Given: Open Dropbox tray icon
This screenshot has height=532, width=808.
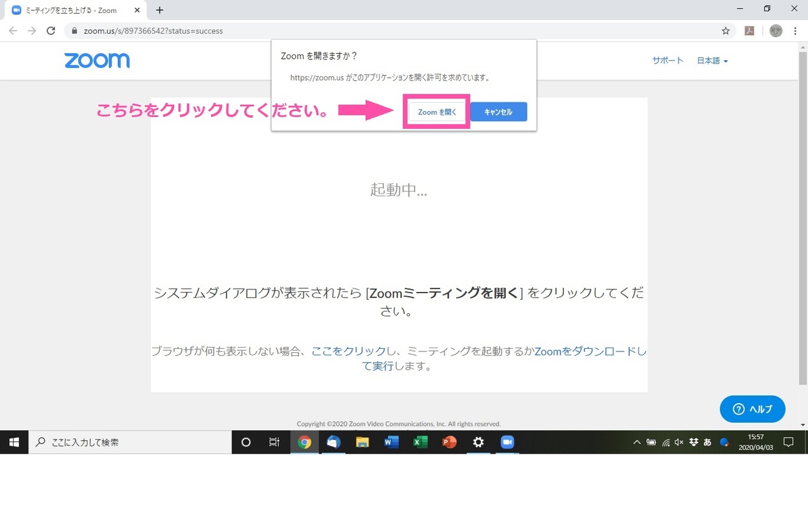Looking at the screenshot, I should pos(693,443).
